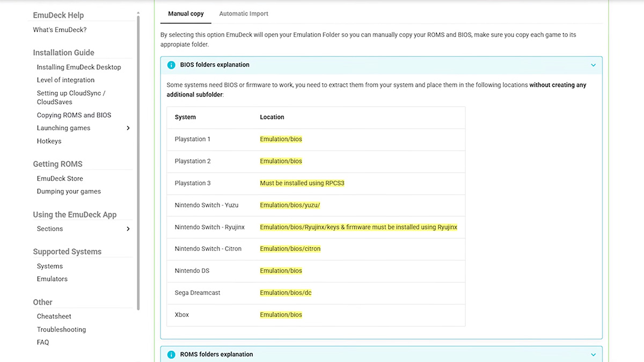Open the Hotkeys page
644x362 pixels.
point(49,141)
